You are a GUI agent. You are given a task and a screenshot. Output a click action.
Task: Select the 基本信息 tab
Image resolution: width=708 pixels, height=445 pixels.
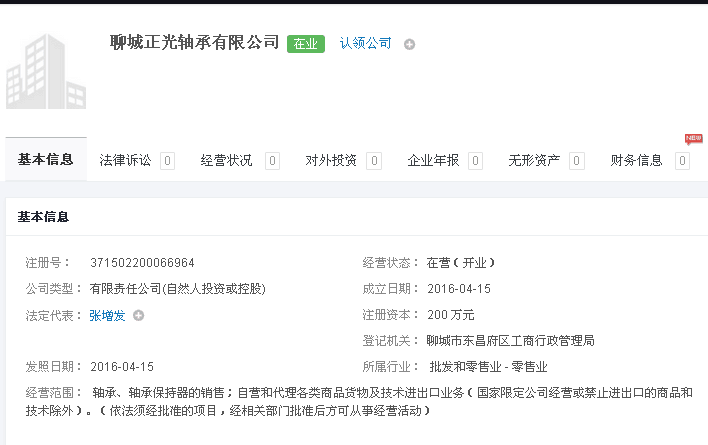(x=46, y=160)
